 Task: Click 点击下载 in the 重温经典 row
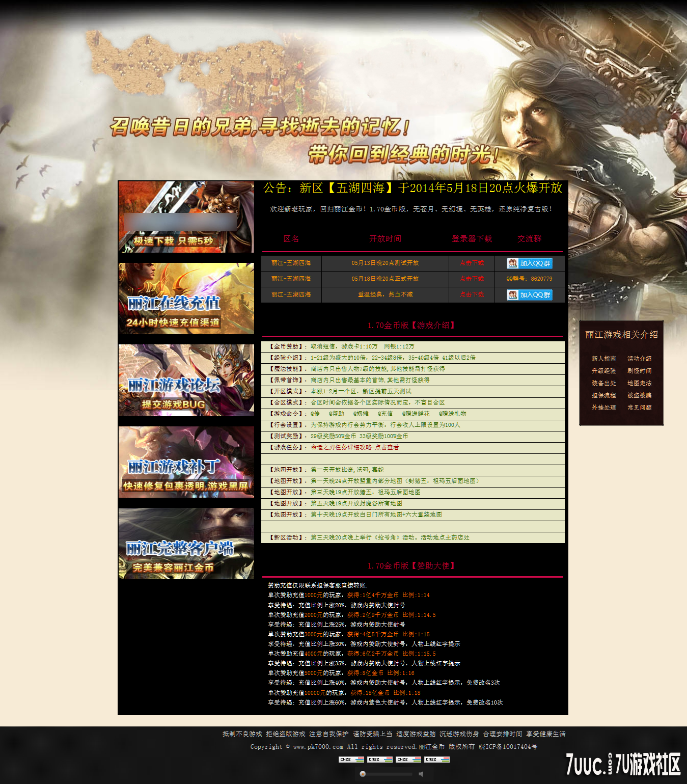click(472, 295)
